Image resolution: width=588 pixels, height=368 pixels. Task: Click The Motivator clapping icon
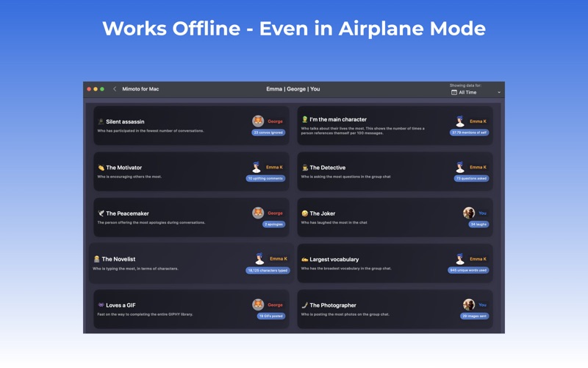(x=101, y=168)
